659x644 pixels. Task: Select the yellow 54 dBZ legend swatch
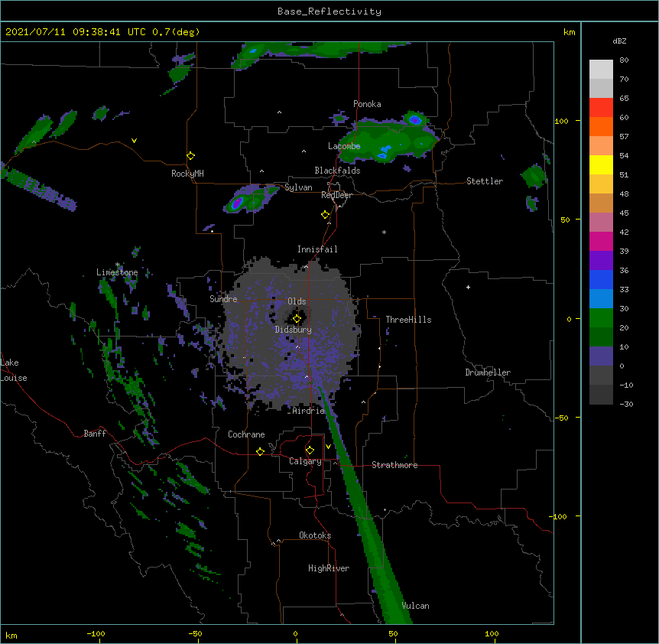601,164
